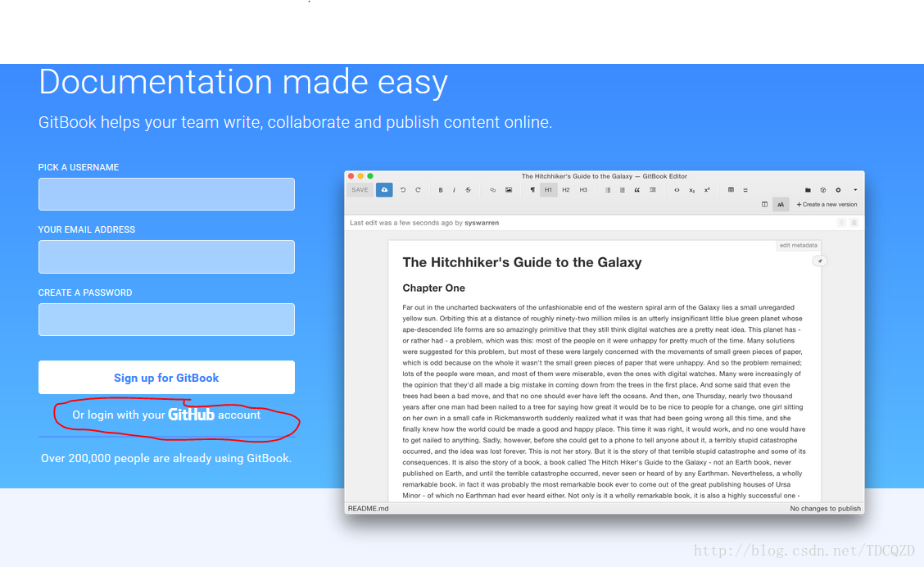
Task: Toggle italic formatting (i) in editor
Action: tap(454, 190)
